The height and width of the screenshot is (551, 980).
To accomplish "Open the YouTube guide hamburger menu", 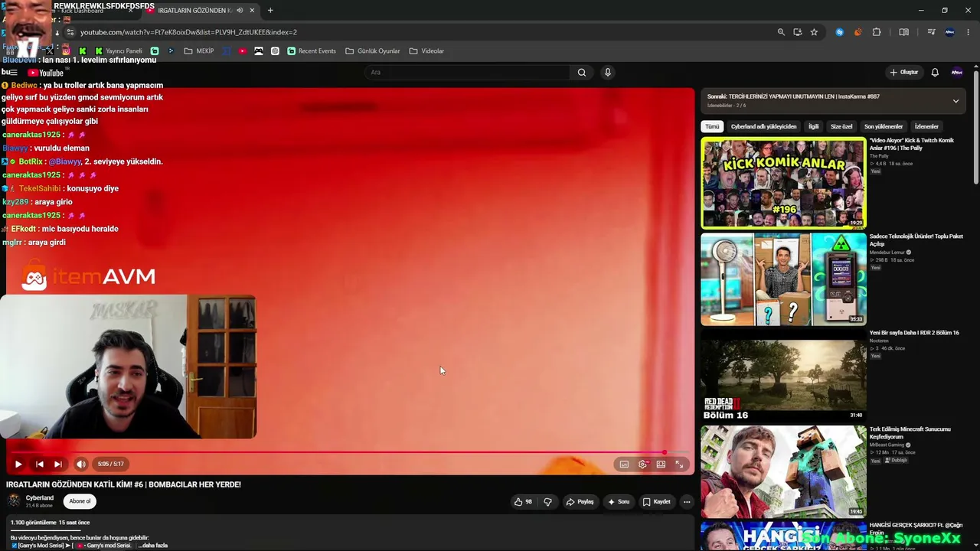I will click(x=14, y=73).
